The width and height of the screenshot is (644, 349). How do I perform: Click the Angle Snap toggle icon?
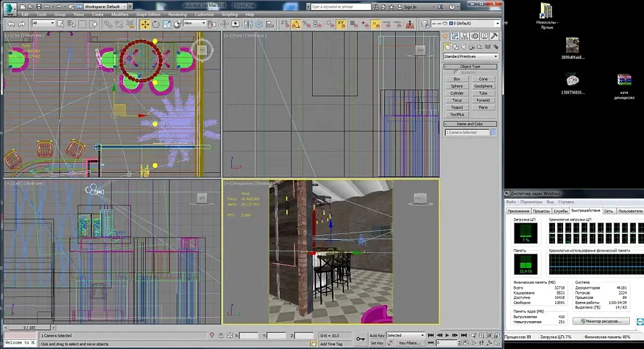(x=296, y=24)
